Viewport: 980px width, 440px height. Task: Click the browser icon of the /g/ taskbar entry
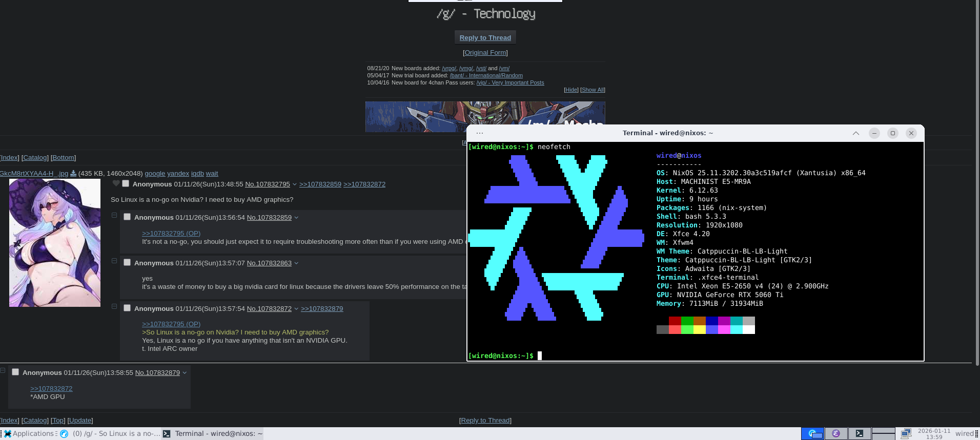tap(64, 433)
